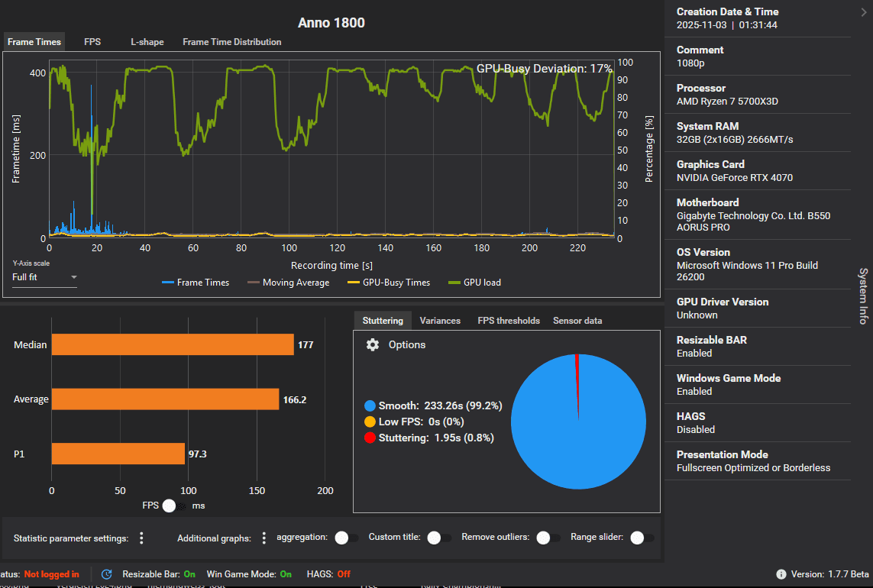Click the Additional graphs label
The image size is (873, 588).
[214, 538]
